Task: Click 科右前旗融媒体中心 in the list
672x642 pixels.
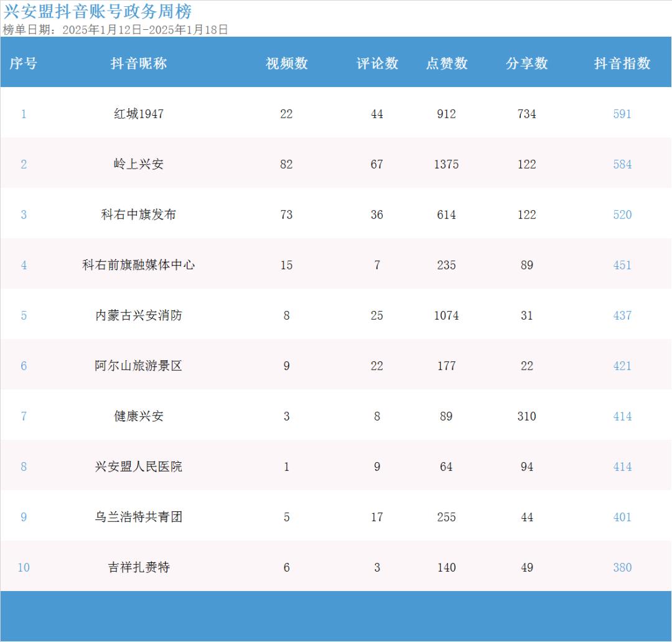Action: 138,265
